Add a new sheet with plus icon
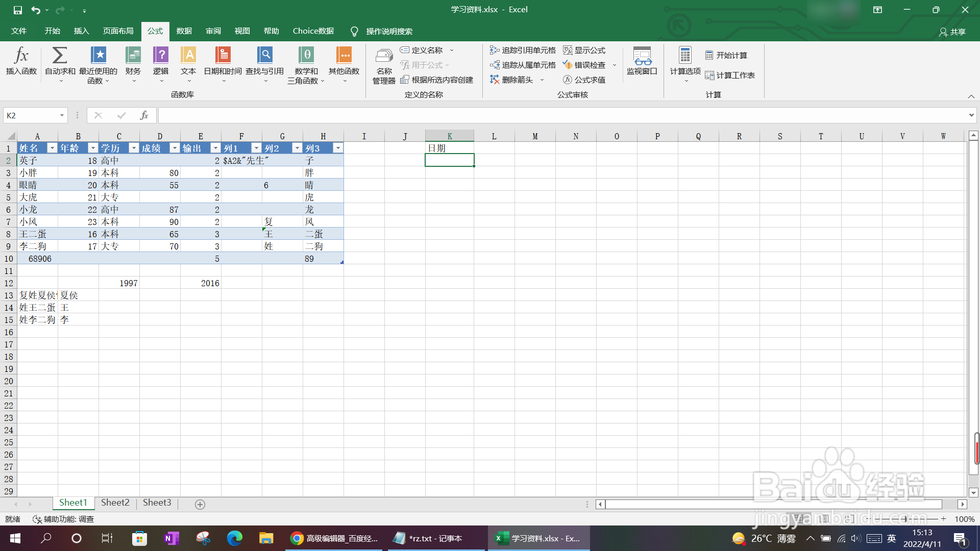This screenshot has width=980, height=551. point(200,504)
